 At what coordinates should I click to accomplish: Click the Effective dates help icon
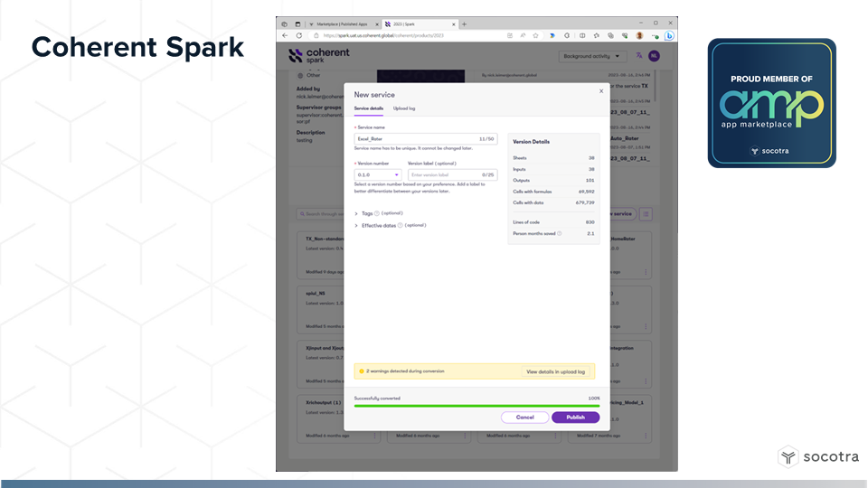(401, 225)
